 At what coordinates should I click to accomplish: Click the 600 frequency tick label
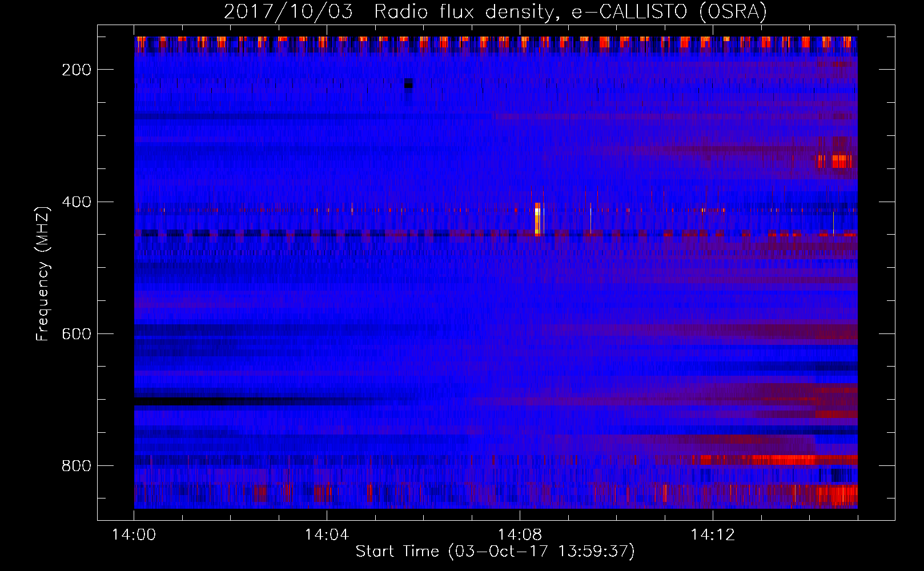(x=77, y=334)
